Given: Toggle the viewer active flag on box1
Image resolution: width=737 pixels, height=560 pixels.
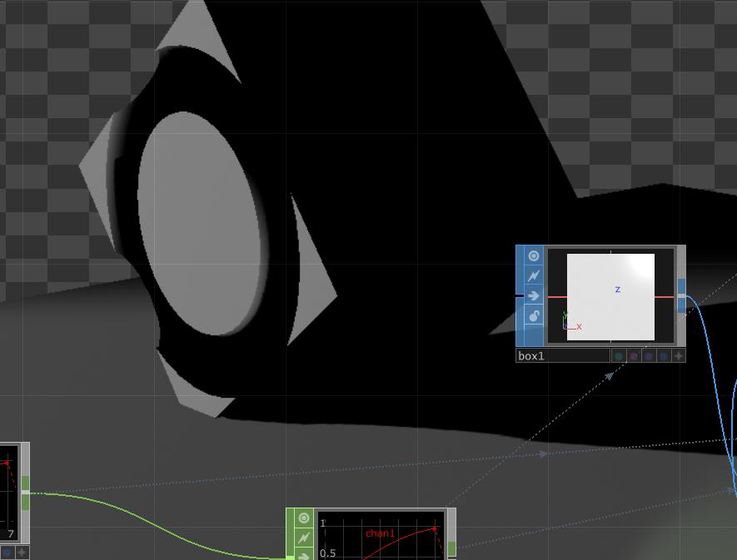Looking at the screenshot, I should click(x=533, y=255).
